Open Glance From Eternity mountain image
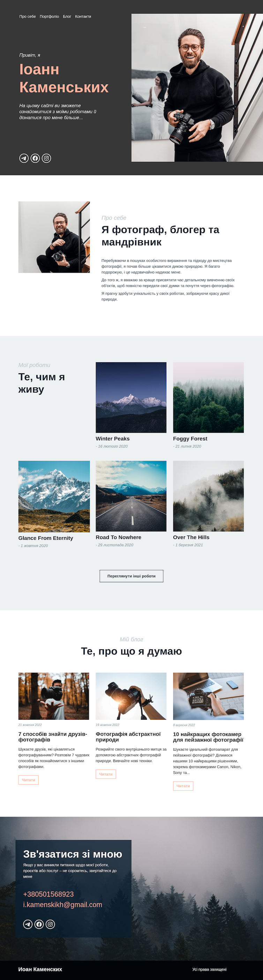The width and height of the screenshot is (263, 980). [x=54, y=496]
